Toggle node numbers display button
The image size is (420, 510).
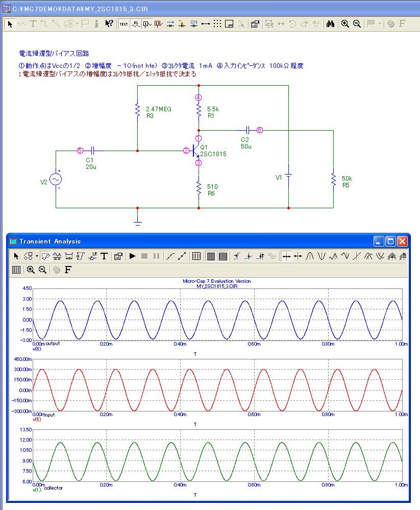point(147,23)
